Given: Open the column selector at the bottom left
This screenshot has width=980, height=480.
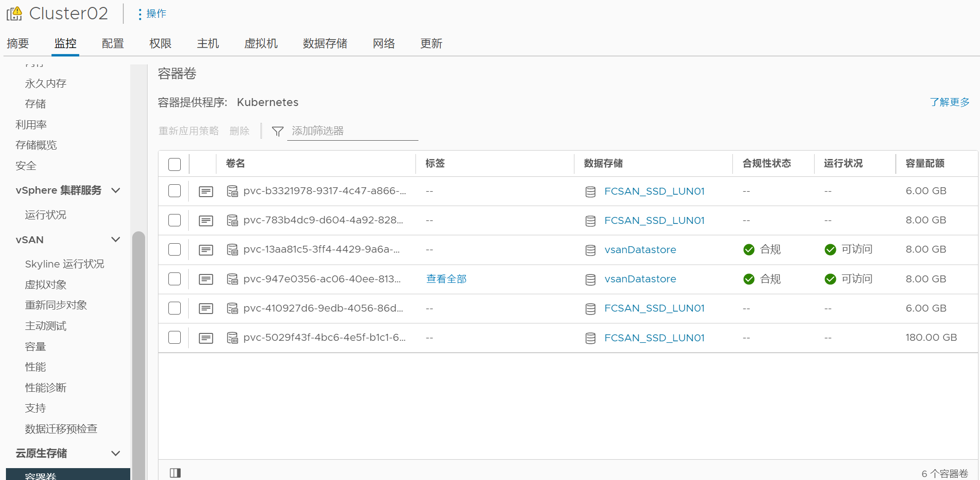Looking at the screenshot, I should point(175,473).
